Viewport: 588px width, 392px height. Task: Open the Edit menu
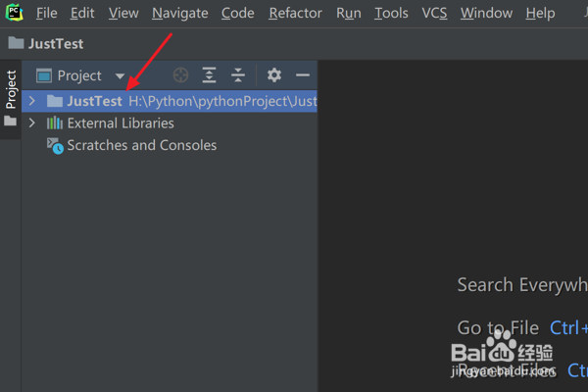pos(82,13)
